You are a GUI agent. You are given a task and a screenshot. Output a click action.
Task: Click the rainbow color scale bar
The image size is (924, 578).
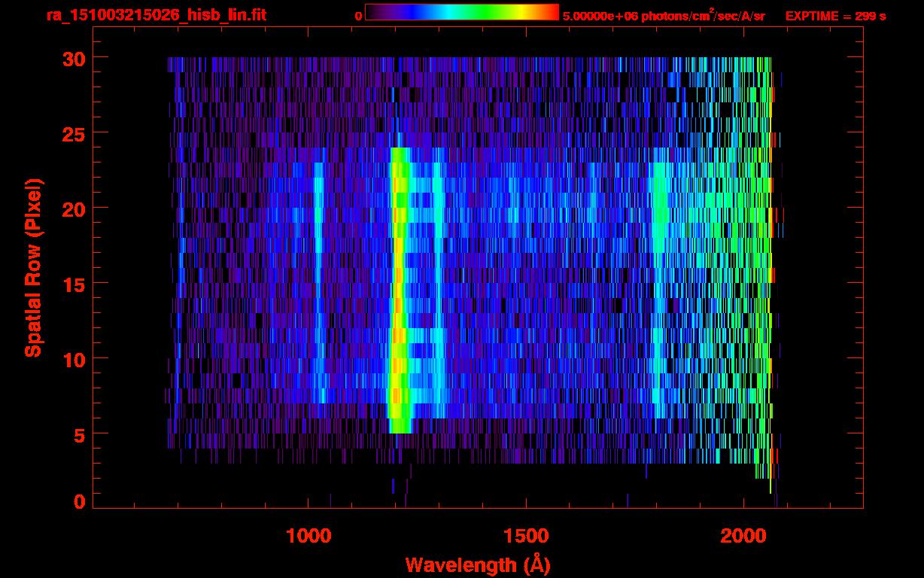(461, 12)
